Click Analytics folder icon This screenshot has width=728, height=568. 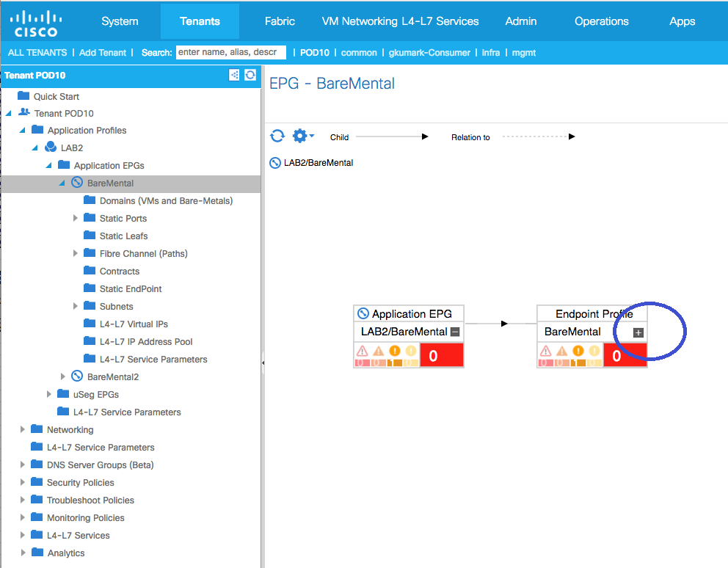37,552
